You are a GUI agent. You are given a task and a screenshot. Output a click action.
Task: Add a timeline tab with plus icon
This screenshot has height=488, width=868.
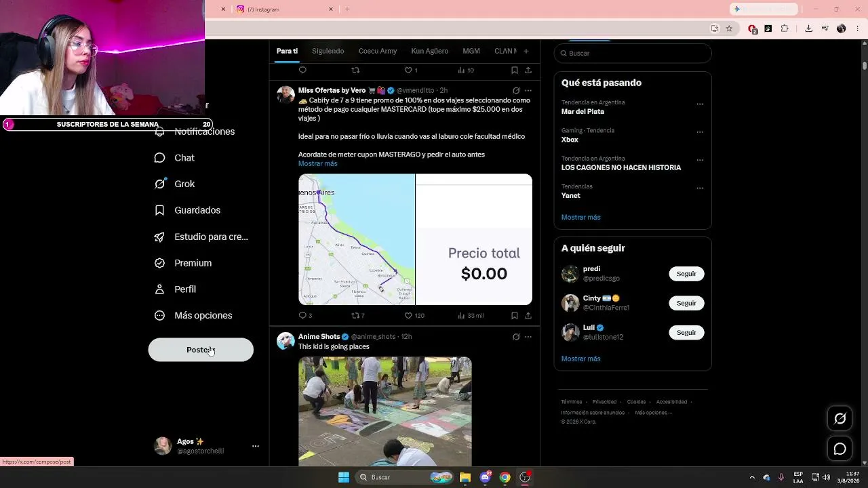(x=526, y=51)
